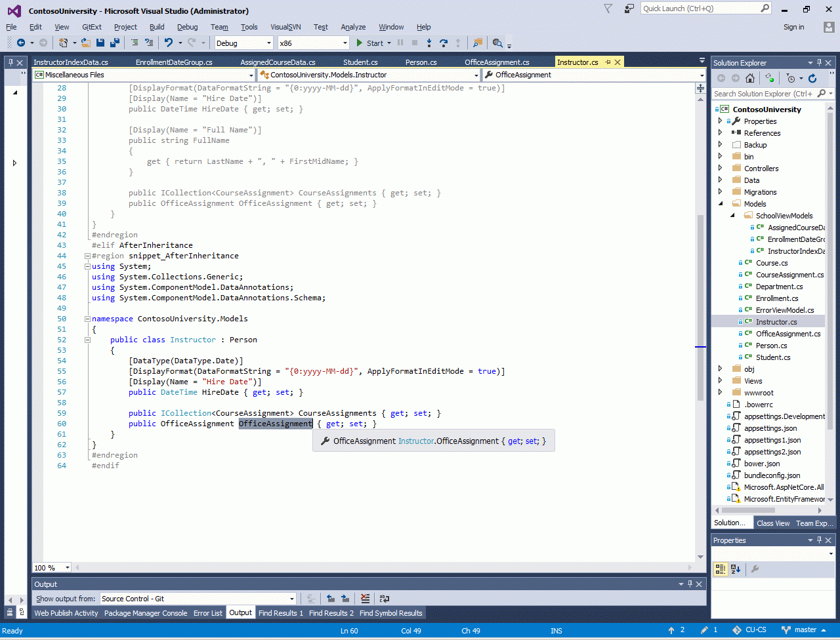The height and width of the screenshot is (640, 840).
Task: Comment out selected lines icon
Action: [x=135, y=43]
